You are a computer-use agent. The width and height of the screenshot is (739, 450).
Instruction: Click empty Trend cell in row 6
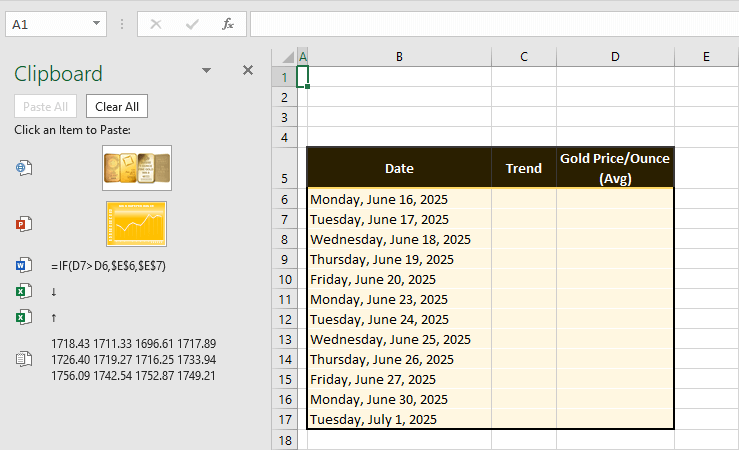(524, 199)
